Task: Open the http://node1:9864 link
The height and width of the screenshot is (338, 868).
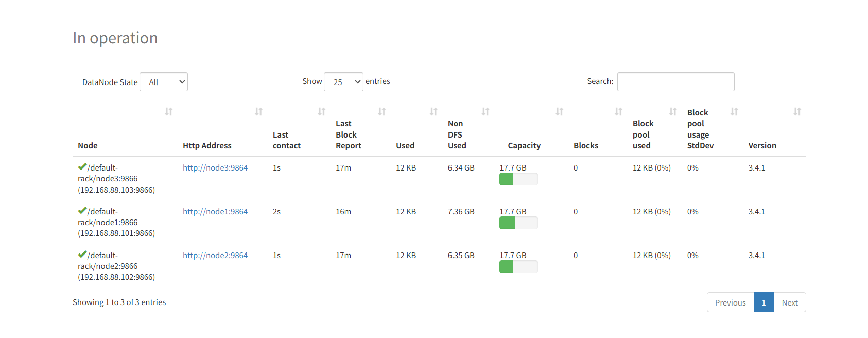Action: (x=215, y=212)
